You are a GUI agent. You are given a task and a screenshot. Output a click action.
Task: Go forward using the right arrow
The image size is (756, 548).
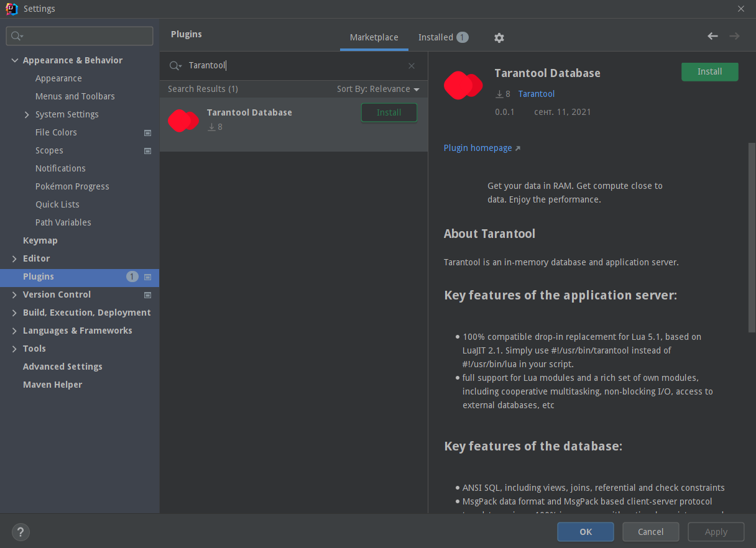tap(734, 36)
